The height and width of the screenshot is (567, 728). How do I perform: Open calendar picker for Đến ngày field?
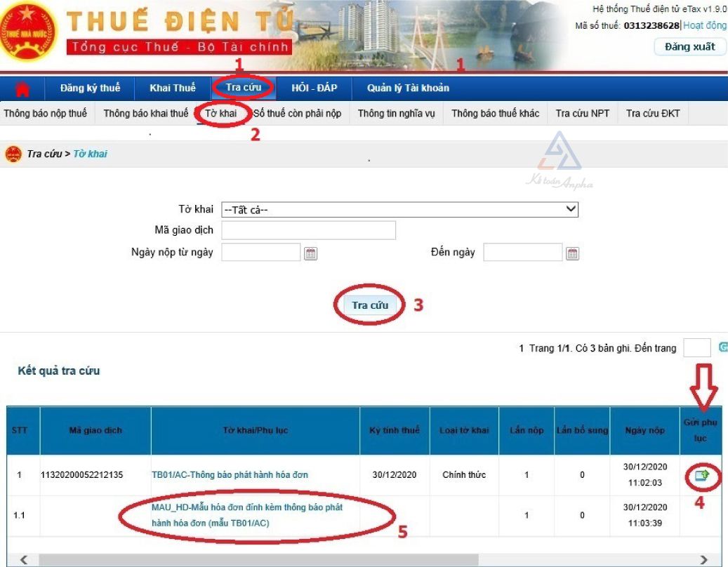tap(572, 253)
